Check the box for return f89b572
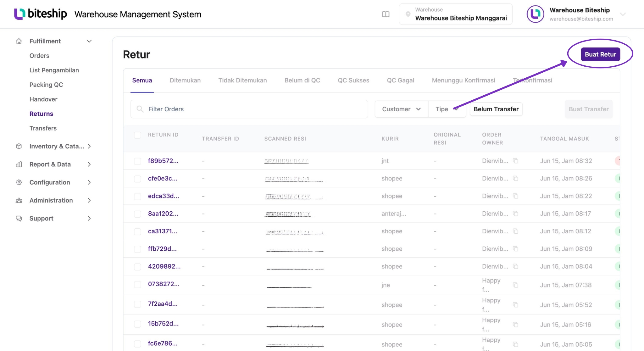Image resolution: width=644 pixels, height=351 pixels. point(137,161)
